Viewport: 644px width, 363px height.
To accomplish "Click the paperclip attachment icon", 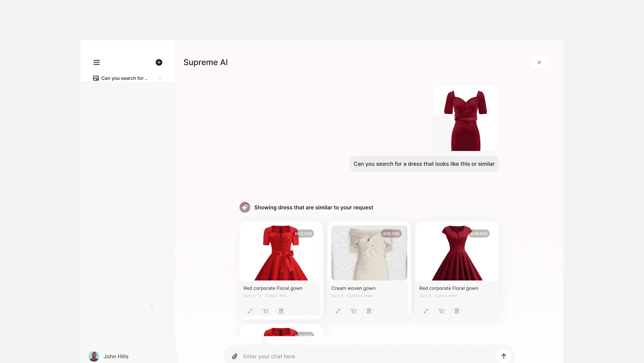I will pyautogui.click(x=235, y=356).
